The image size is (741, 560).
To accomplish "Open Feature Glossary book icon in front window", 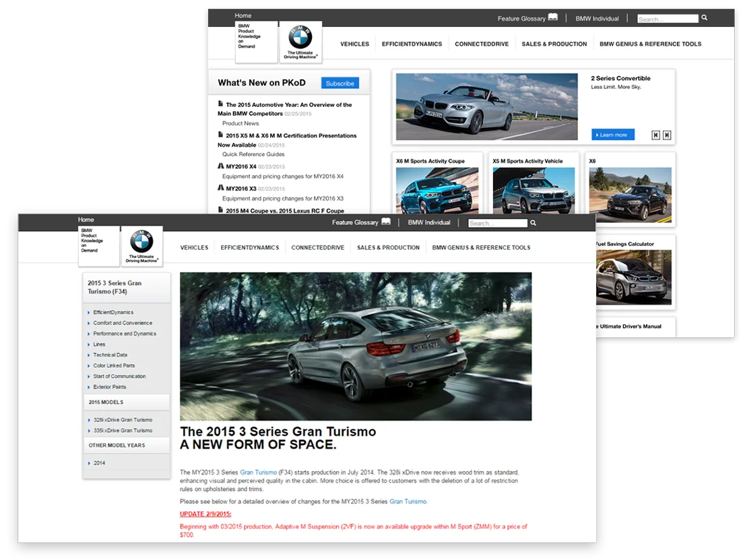I will click(386, 221).
